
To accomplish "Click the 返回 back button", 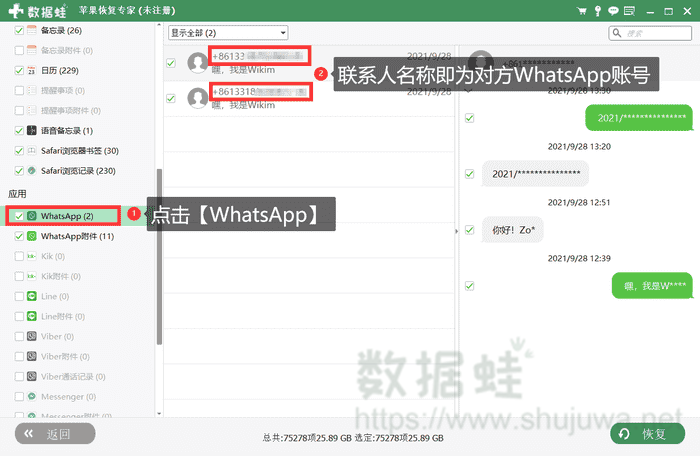I will pos(55,433).
